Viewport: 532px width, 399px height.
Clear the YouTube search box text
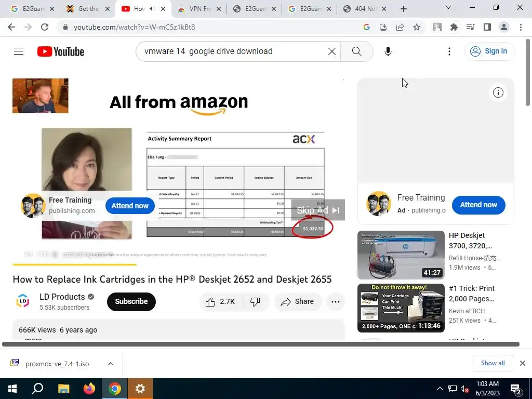coord(332,51)
